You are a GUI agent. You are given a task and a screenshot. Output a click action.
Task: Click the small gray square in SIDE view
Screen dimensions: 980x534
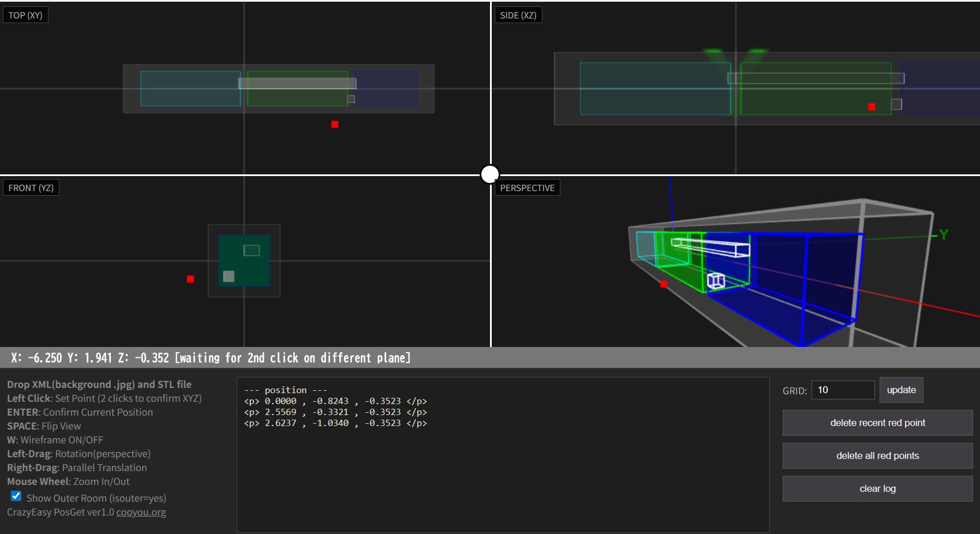(896, 104)
